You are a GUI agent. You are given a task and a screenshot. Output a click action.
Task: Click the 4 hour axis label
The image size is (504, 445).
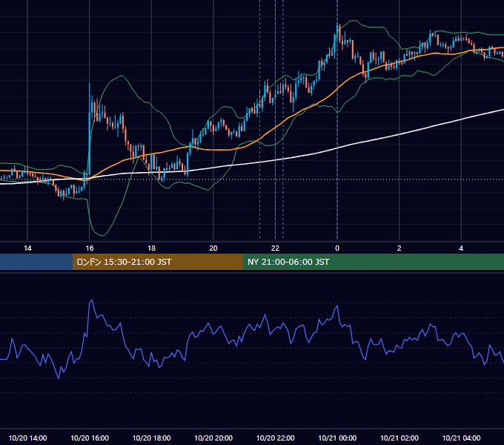(x=461, y=248)
